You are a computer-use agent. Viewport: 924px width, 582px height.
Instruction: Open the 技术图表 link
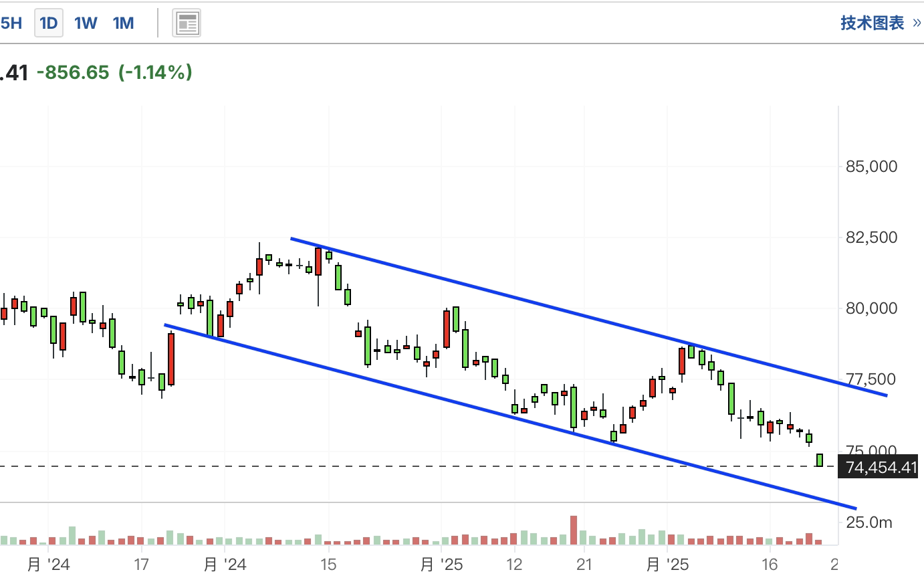881,23
